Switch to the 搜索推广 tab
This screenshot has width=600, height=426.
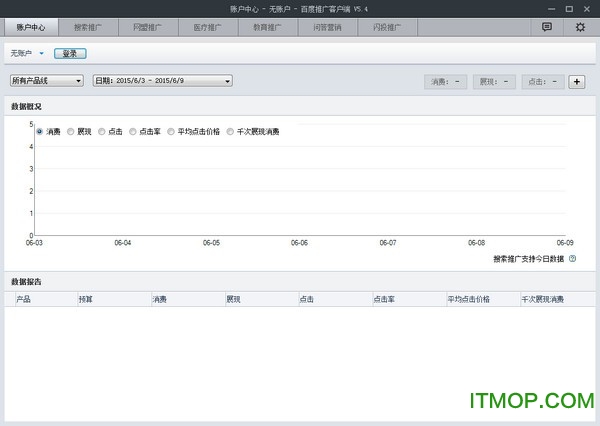pos(89,28)
